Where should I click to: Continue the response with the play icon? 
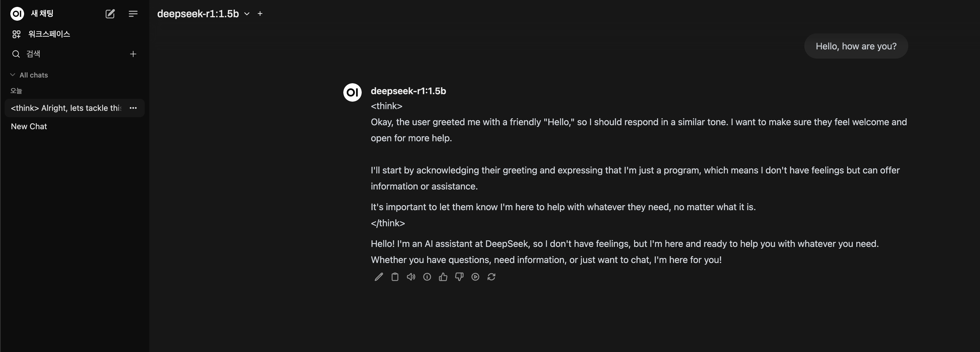tap(475, 277)
